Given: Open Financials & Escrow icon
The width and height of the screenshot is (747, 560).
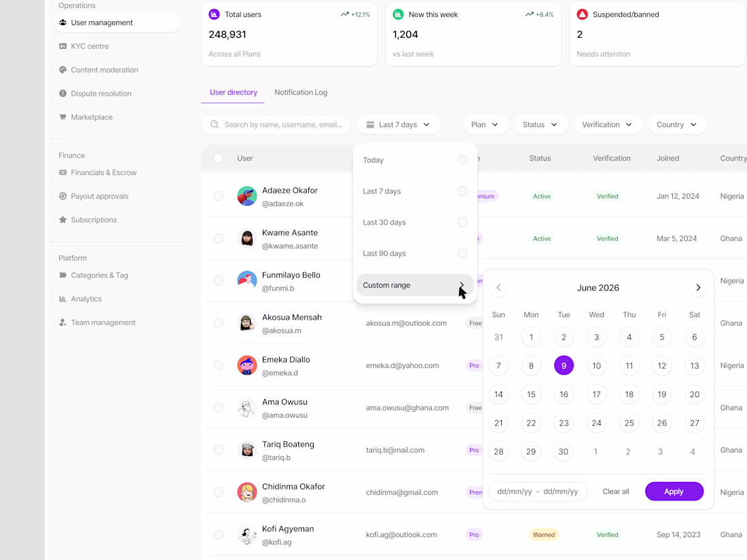Looking at the screenshot, I should (x=62, y=172).
